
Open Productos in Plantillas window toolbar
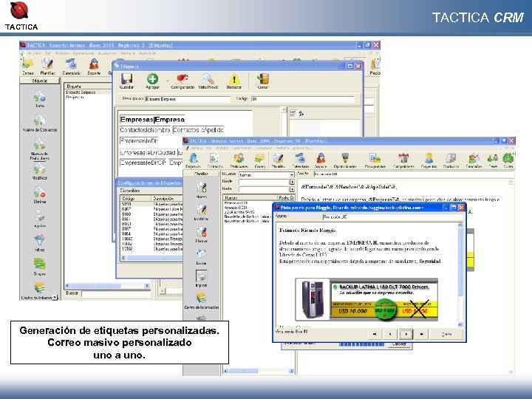coord(451,159)
